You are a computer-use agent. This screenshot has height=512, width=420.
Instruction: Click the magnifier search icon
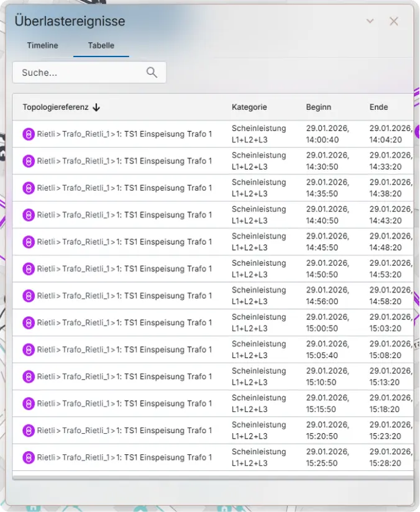tap(152, 73)
